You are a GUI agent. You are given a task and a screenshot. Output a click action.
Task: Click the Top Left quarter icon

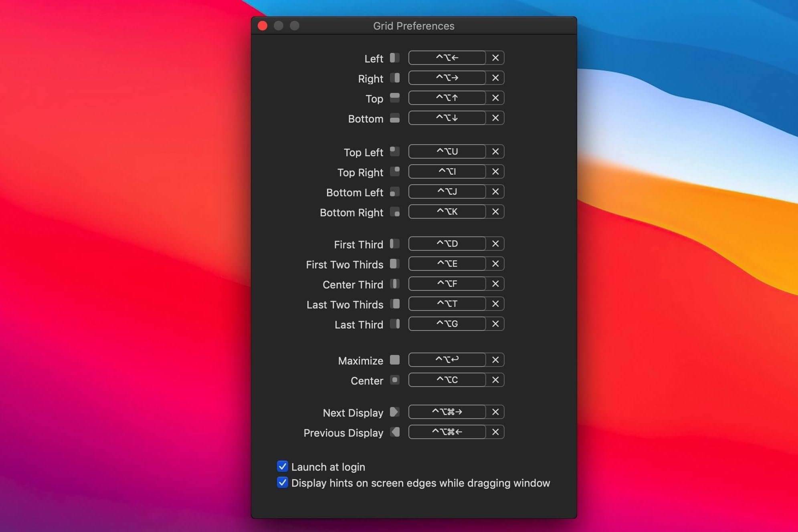click(x=395, y=152)
